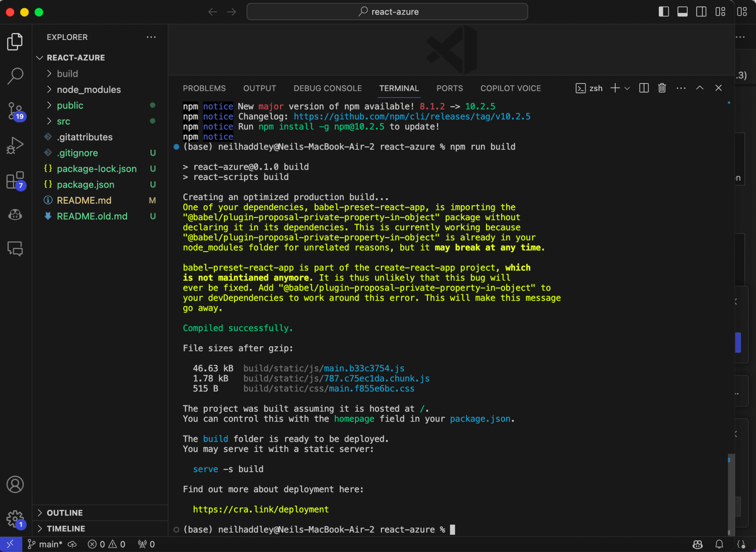Expand the src folder
The image size is (756, 552).
coord(63,121)
